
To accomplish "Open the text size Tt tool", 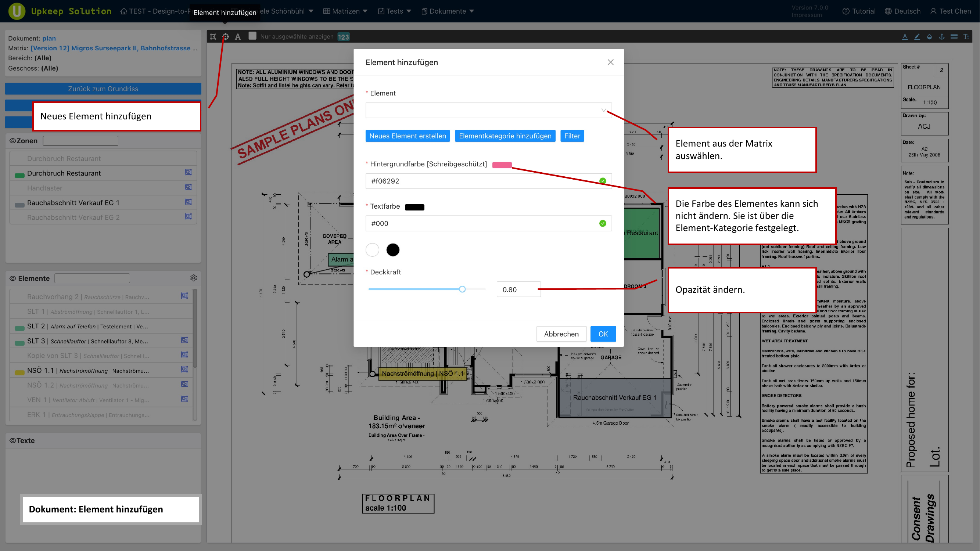I will (x=966, y=36).
